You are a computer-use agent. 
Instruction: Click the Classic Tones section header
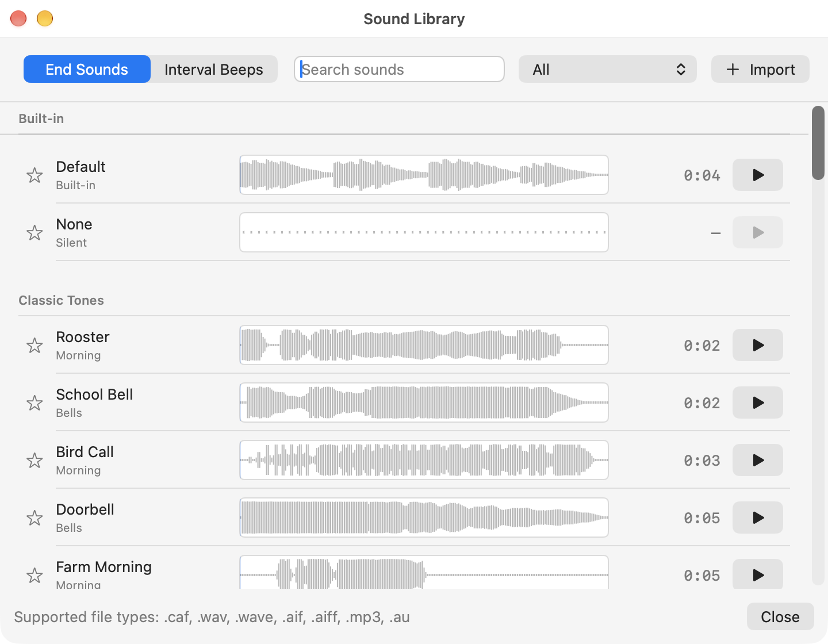tap(61, 300)
